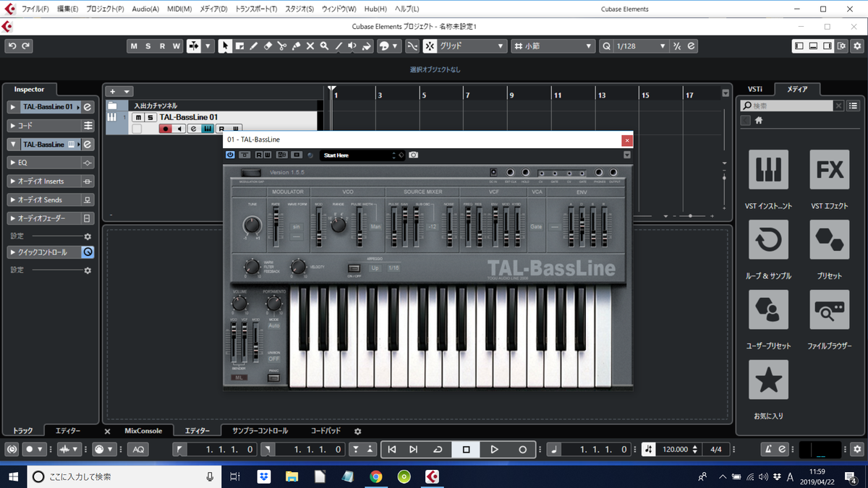The height and width of the screenshot is (488, 868).
Task: Select the Mute X tool
Action: [310, 46]
